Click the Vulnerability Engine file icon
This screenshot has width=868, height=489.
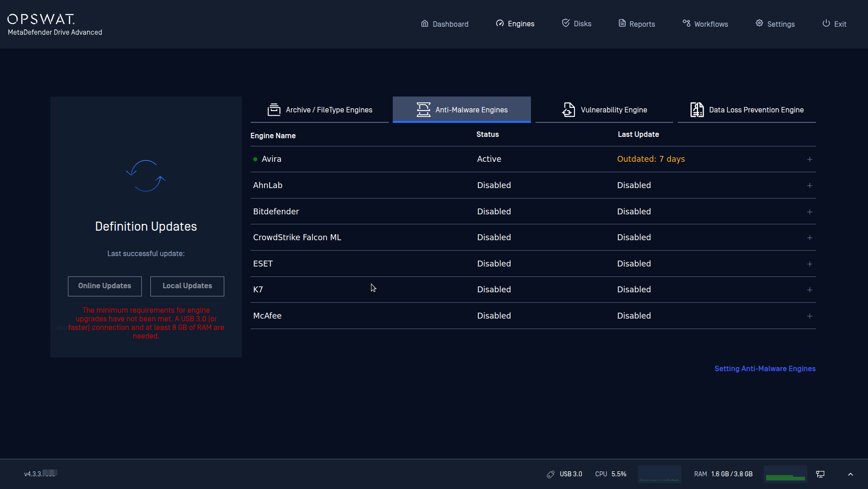point(569,110)
